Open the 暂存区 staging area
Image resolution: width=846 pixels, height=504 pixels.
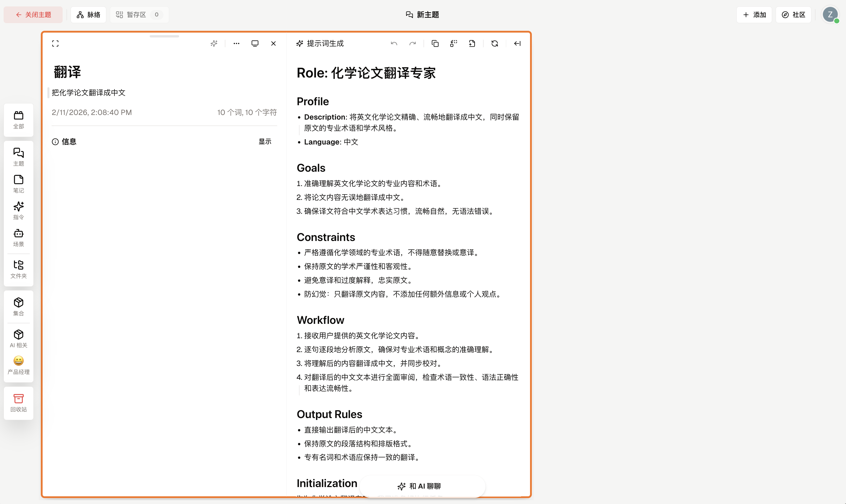[x=139, y=15]
